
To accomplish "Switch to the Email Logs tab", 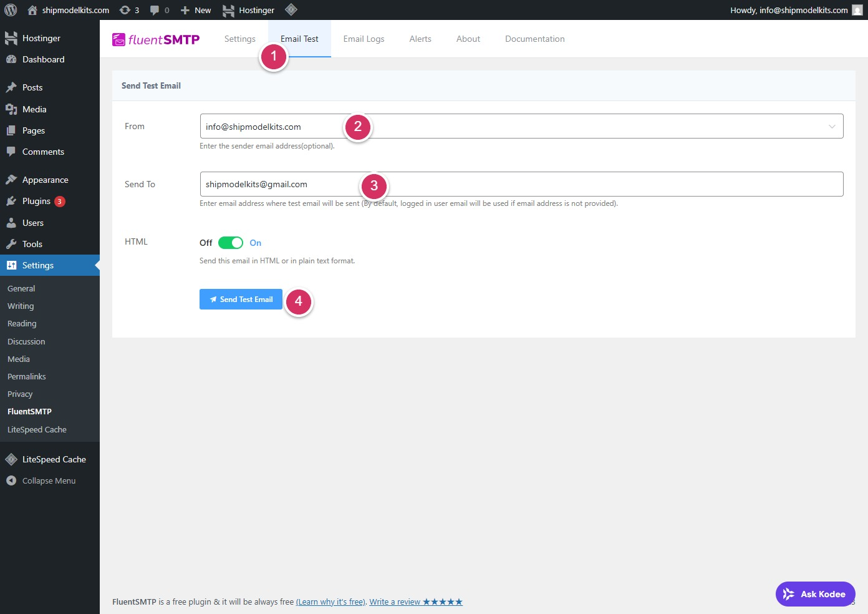I will click(x=364, y=39).
